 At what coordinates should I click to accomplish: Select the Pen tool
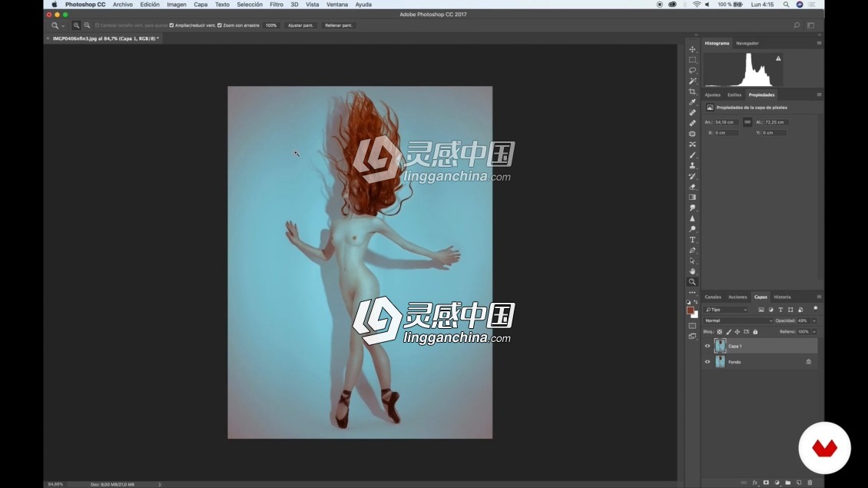coord(692,251)
